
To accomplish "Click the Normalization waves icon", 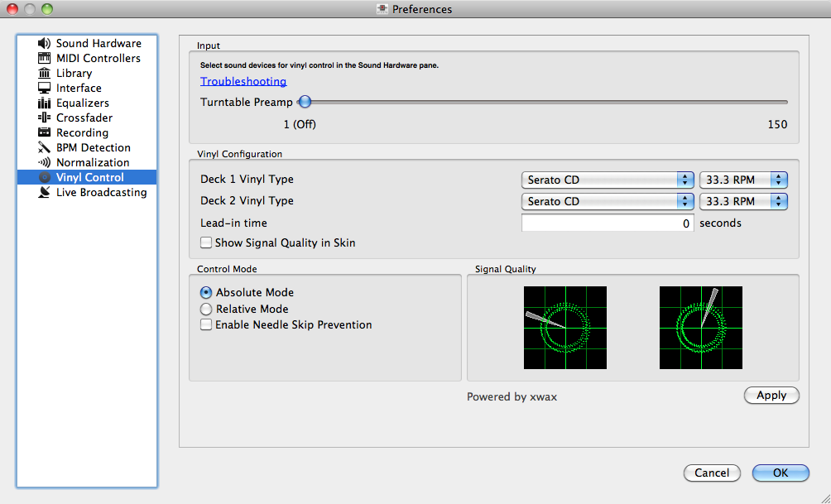I will 45,162.
